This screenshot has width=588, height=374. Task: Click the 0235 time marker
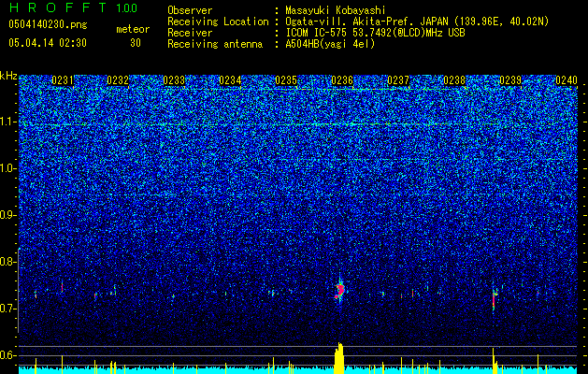[x=286, y=80]
